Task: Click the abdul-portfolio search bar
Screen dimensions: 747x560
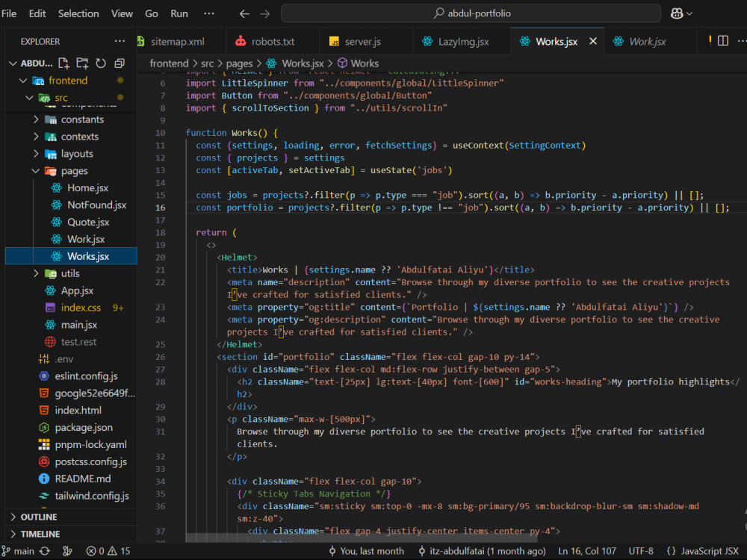Action: [471, 13]
